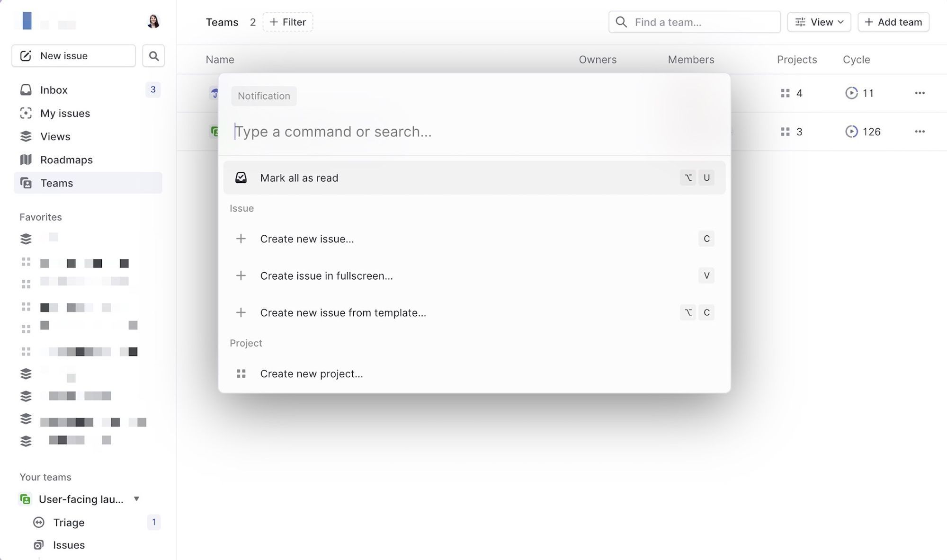Click the user avatar at top left
The width and height of the screenshot is (947, 560).
[153, 21]
